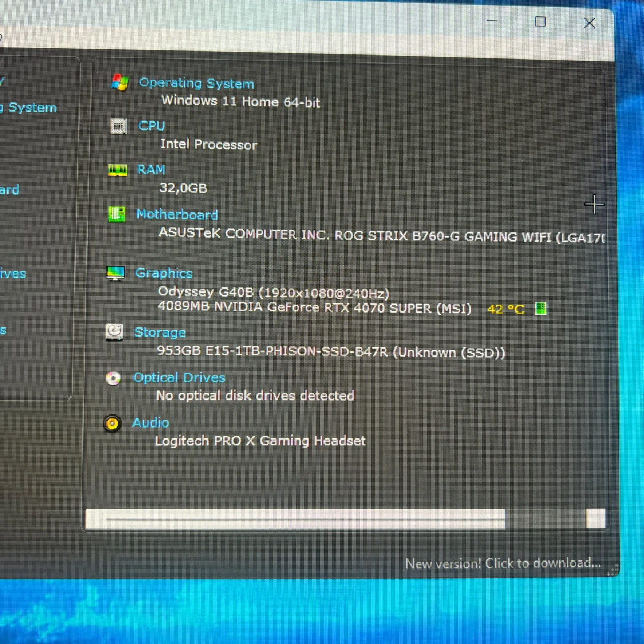This screenshot has width=644, height=644.
Task: Select the sidebar item ending in 'System'
Action: (x=29, y=108)
